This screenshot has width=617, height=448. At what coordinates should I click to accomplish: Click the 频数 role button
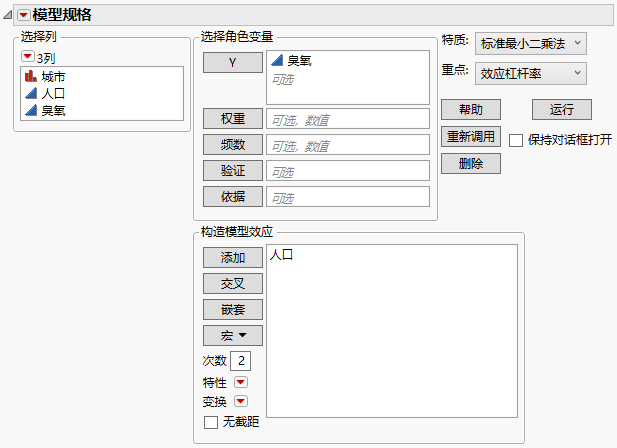click(233, 144)
